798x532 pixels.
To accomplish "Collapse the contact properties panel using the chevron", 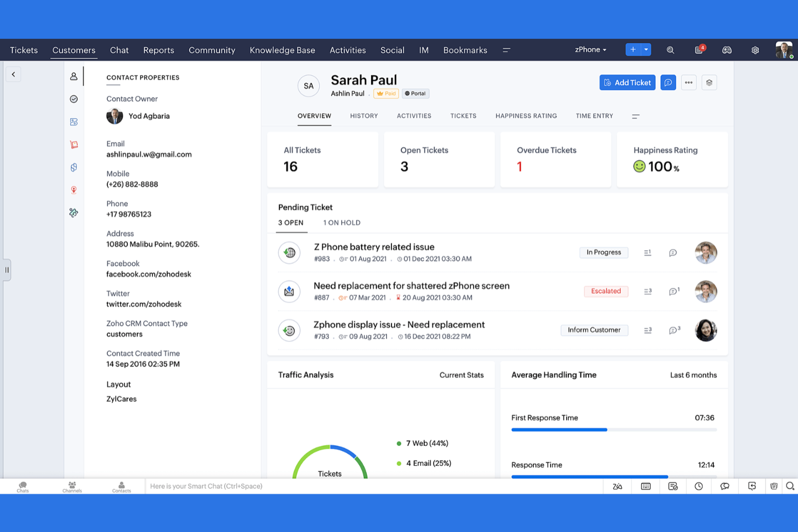I will click(x=13, y=74).
